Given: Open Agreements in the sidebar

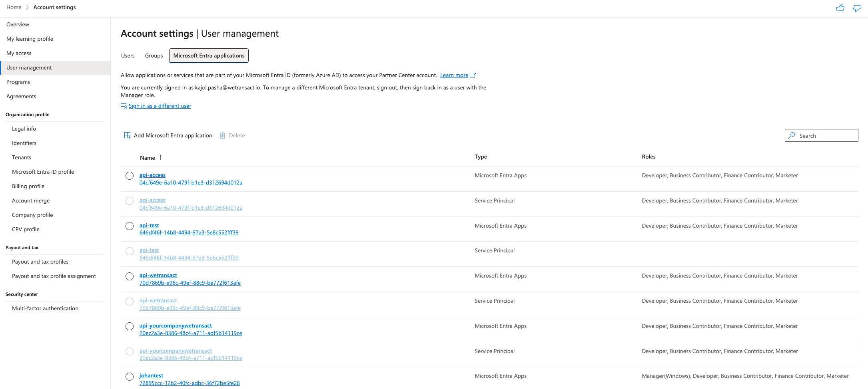Looking at the screenshot, I should click(21, 96).
